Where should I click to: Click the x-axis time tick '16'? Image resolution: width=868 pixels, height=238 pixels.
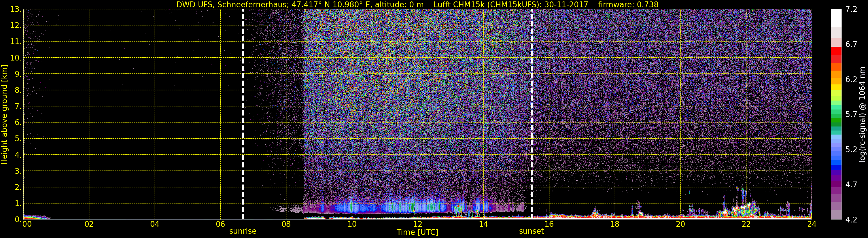(x=549, y=224)
